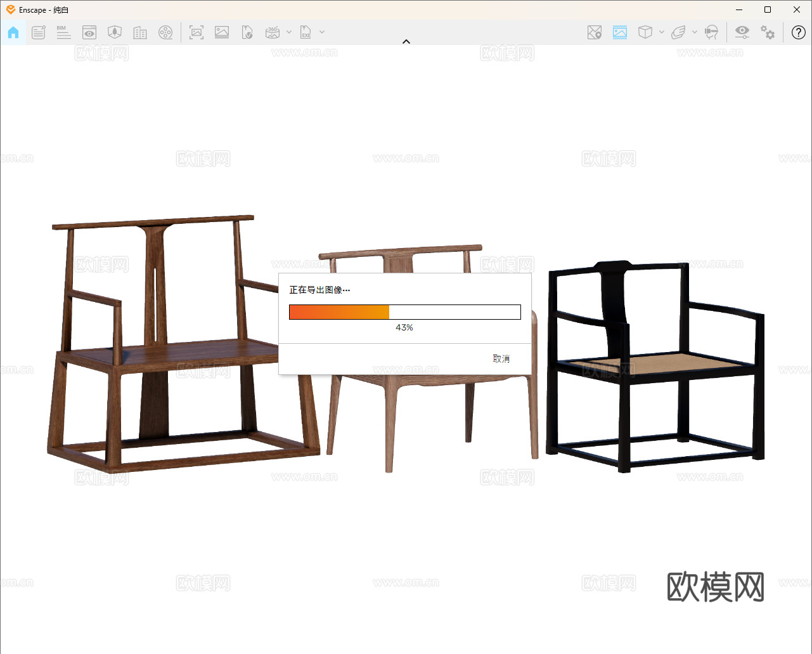
Task: Export a standalone EXE file
Action: point(306,32)
